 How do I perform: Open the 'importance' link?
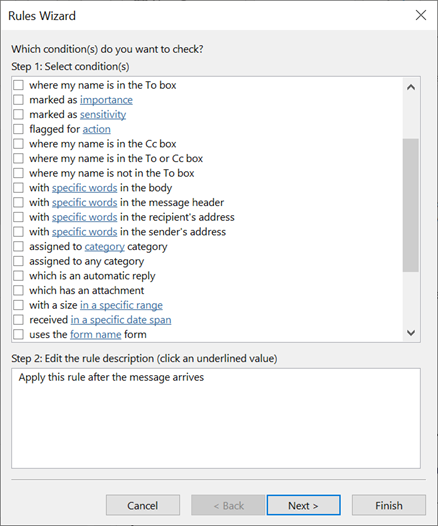pos(106,100)
